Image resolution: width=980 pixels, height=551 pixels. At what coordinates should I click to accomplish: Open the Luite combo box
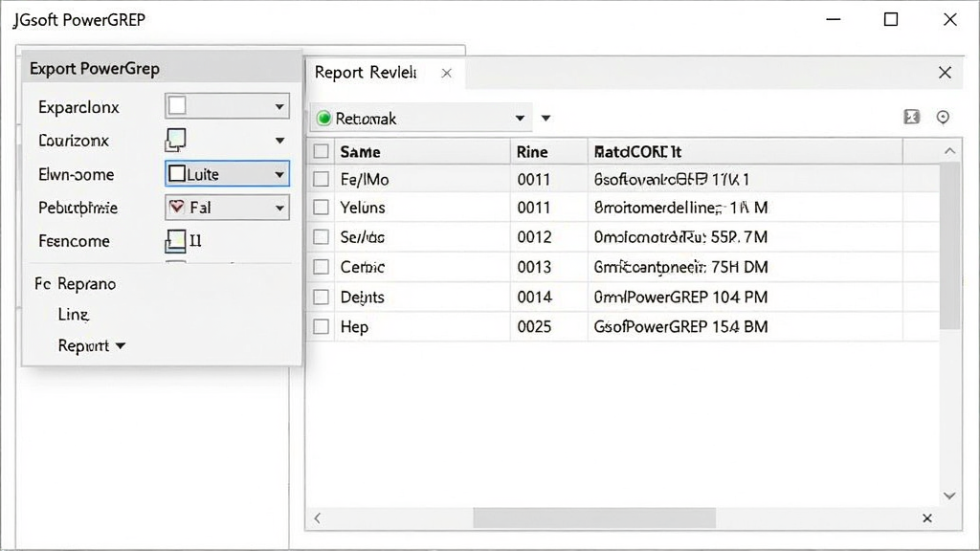227,174
